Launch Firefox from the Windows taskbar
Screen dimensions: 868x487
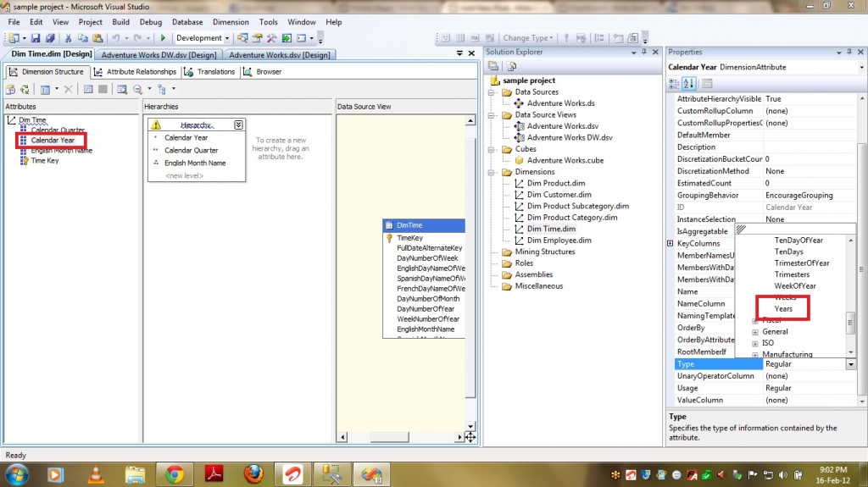253,474
